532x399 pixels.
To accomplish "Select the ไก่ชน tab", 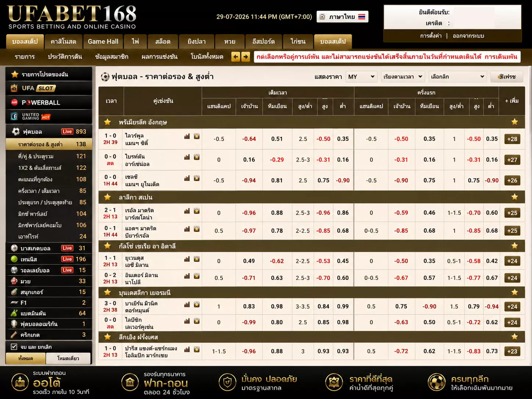I will point(298,42).
